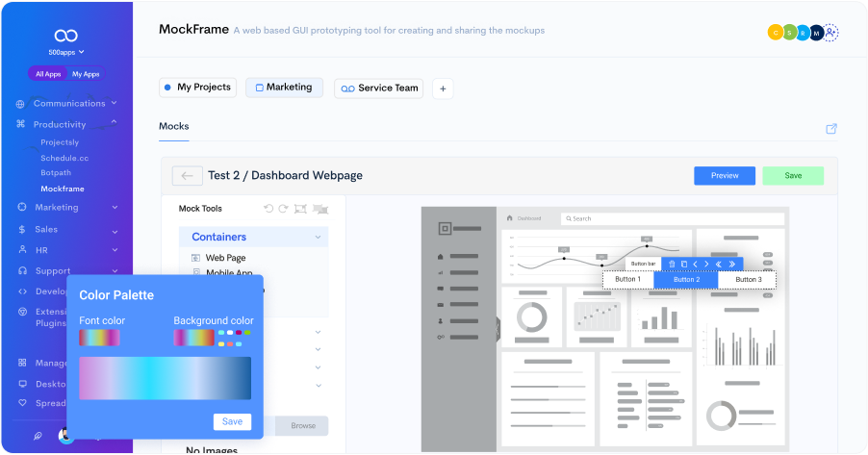Click the mockup's home icon next to Dashboard
Viewport: 868px width, 455px height.
(x=509, y=218)
